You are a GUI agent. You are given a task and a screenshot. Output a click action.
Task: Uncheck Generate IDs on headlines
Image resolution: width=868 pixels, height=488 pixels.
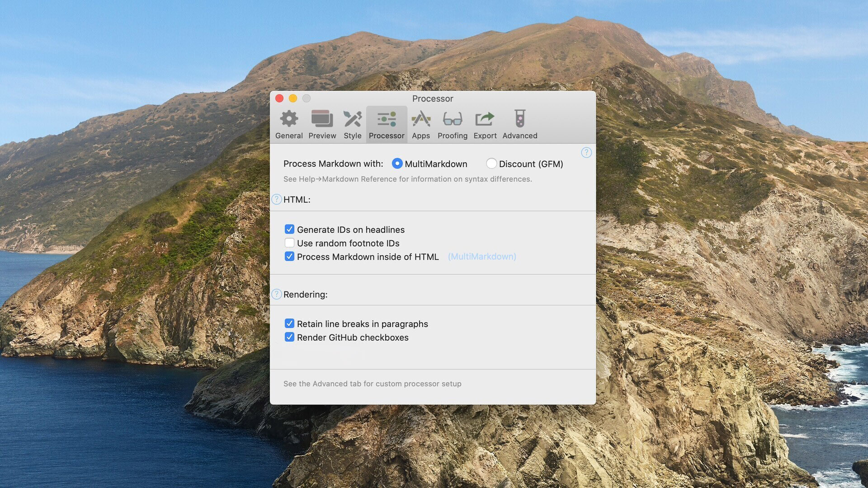289,230
